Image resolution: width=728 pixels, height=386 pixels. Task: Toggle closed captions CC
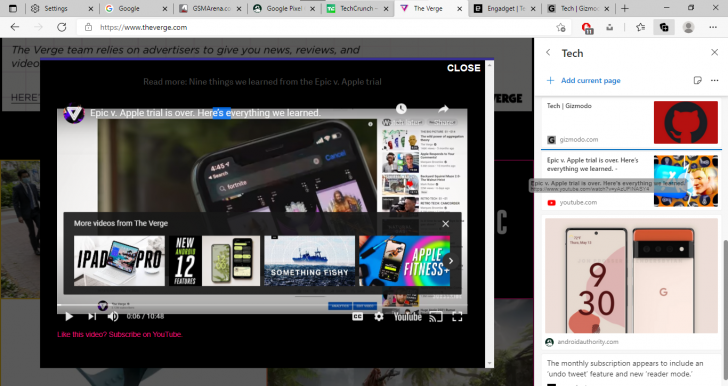click(358, 317)
